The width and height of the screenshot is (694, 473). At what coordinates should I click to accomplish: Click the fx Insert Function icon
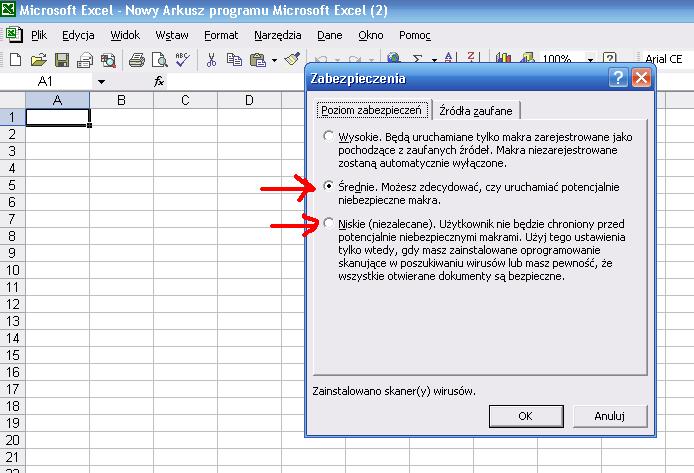(159, 81)
